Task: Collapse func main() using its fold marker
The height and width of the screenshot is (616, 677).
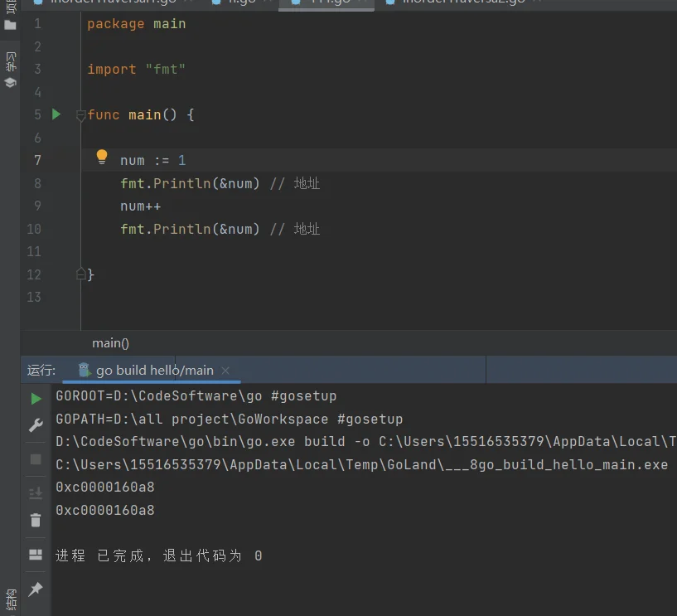Action: 80,115
